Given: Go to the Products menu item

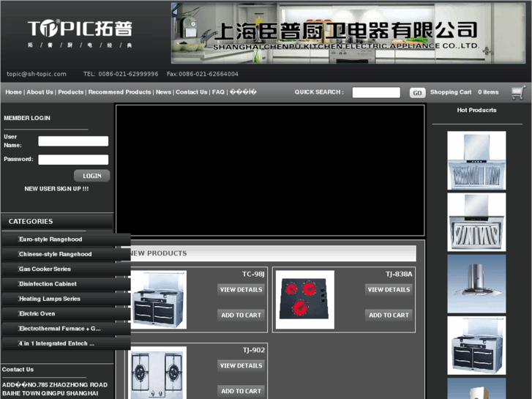Looking at the screenshot, I should 70,92.
